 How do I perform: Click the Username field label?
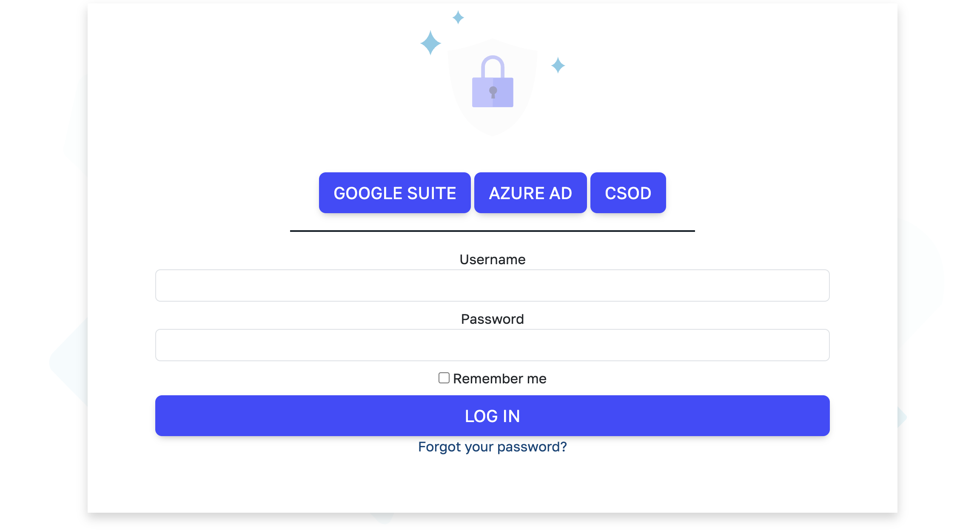click(x=493, y=260)
